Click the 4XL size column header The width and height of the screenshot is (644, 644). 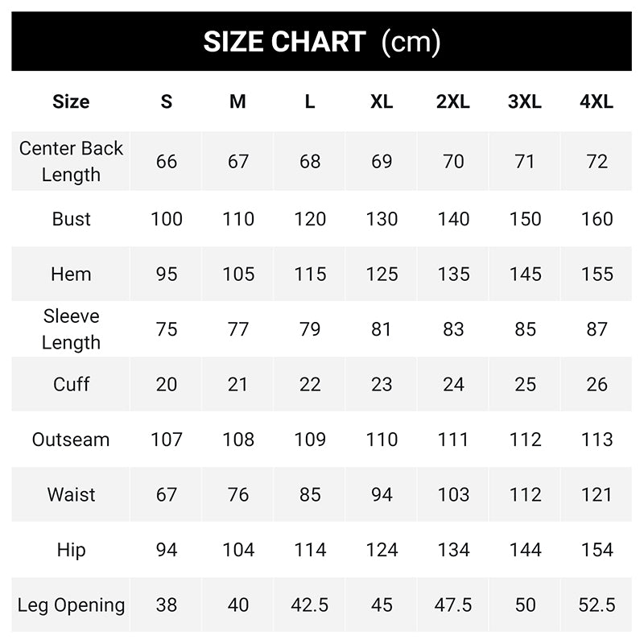coord(597,102)
